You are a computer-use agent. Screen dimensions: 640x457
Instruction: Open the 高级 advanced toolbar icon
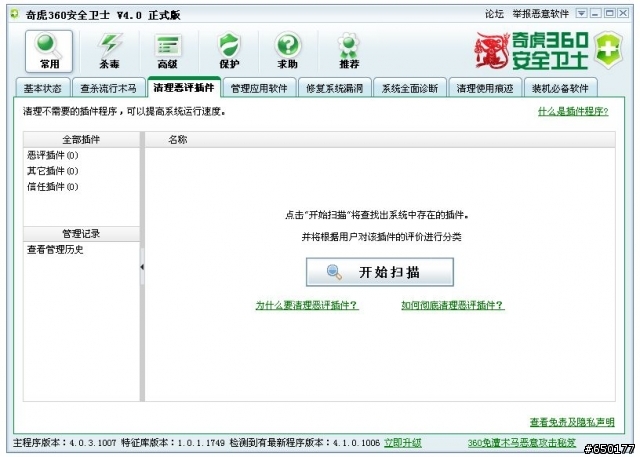click(x=168, y=51)
